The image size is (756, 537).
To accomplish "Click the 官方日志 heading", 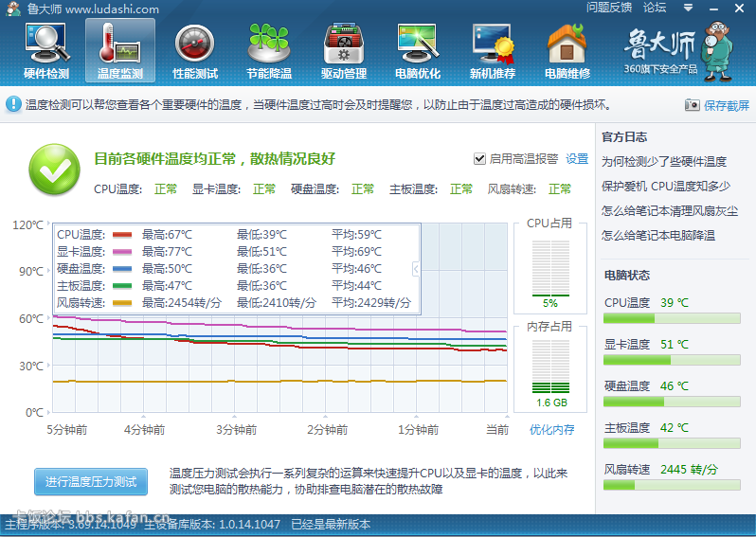I will pos(624,137).
